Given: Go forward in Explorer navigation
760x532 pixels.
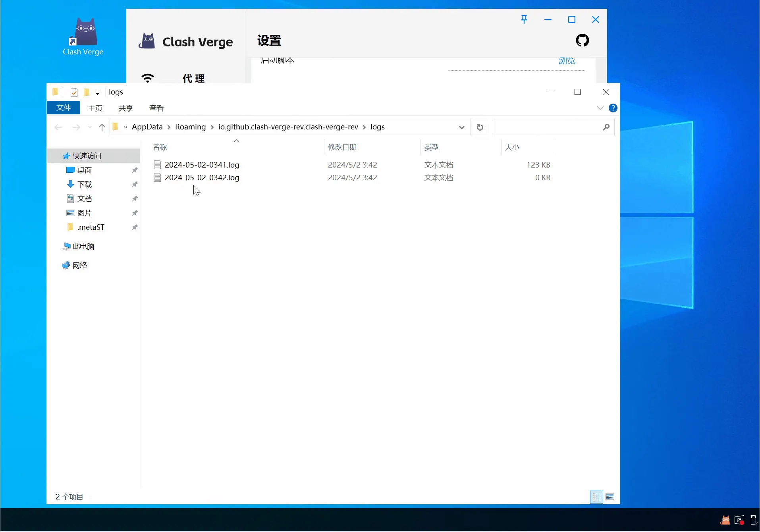Looking at the screenshot, I should click(x=76, y=127).
